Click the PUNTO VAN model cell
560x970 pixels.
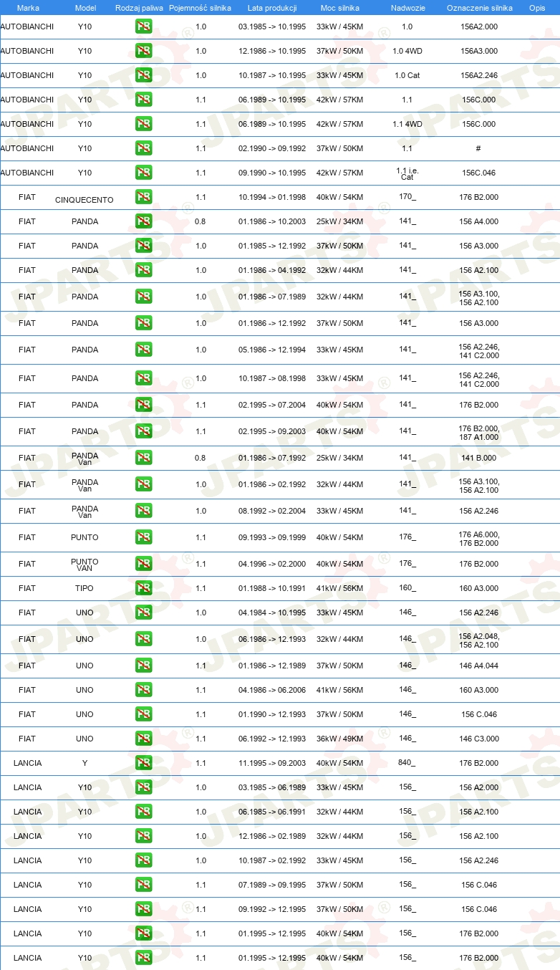(x=85, y=565)
